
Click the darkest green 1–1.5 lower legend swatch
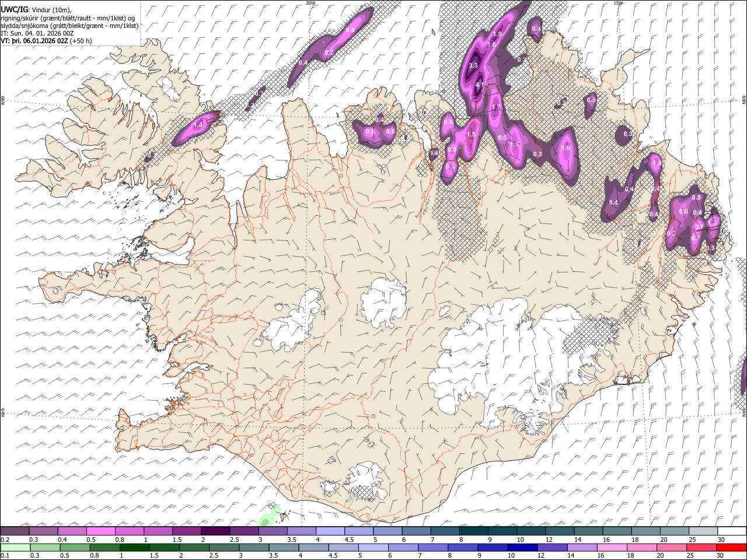click(x=135, y=547)
